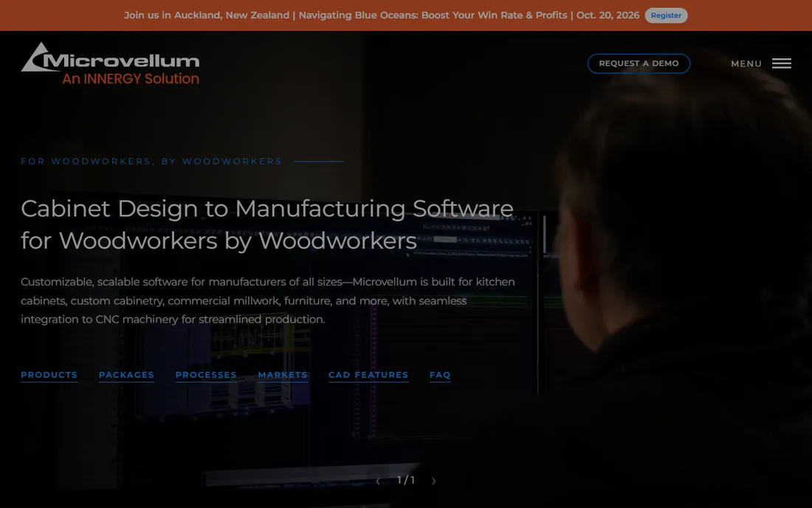Go to next slide arrow
The height and width of the screenshot is (508, 812).
pos(433,481)
